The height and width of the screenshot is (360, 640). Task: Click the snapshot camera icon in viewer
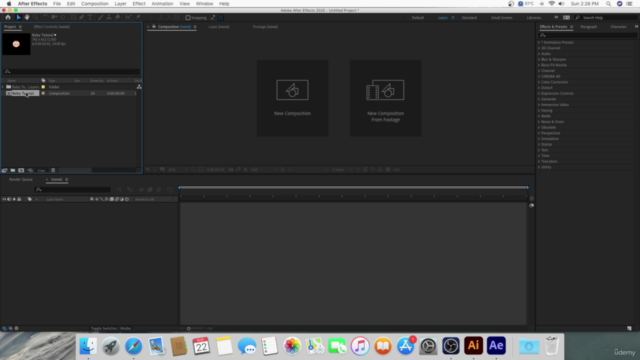(x=231, y=169)
